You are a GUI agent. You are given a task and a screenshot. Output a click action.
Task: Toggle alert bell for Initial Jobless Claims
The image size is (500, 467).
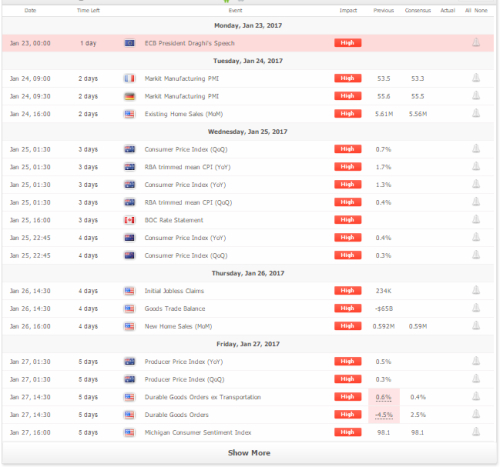tap(476, 290)
